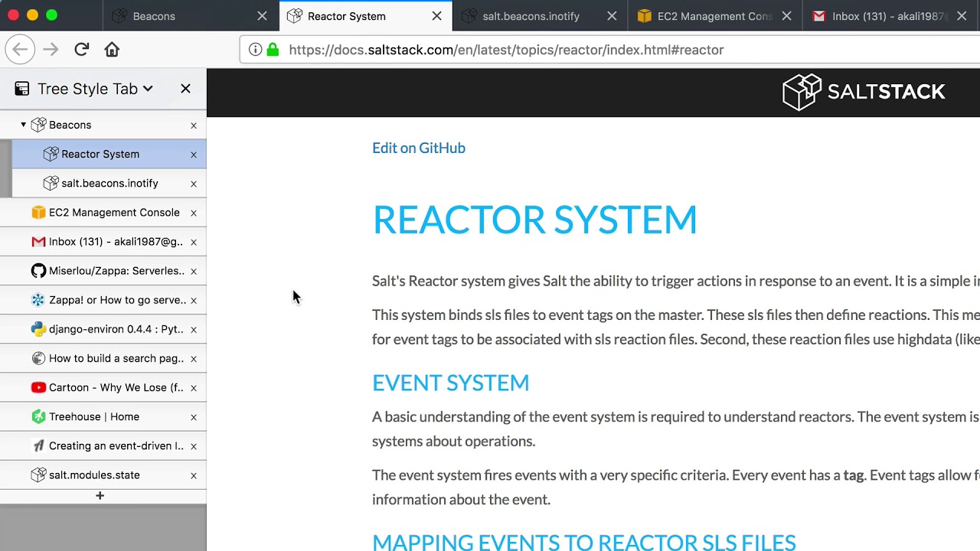The width and height of the screenshot is (980, 551).
Task: Switch to EC2 Management Console top tab
Action: click(716, 15)
